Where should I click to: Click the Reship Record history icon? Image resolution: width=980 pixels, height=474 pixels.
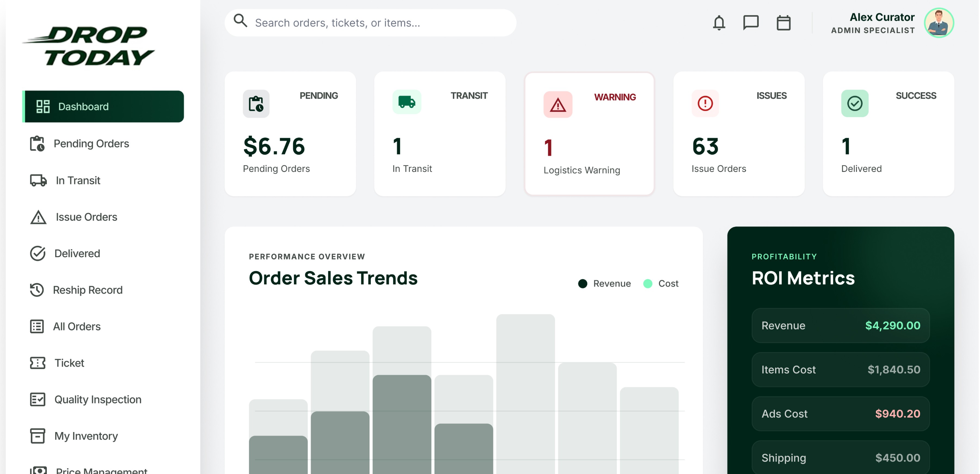point(37,290)
